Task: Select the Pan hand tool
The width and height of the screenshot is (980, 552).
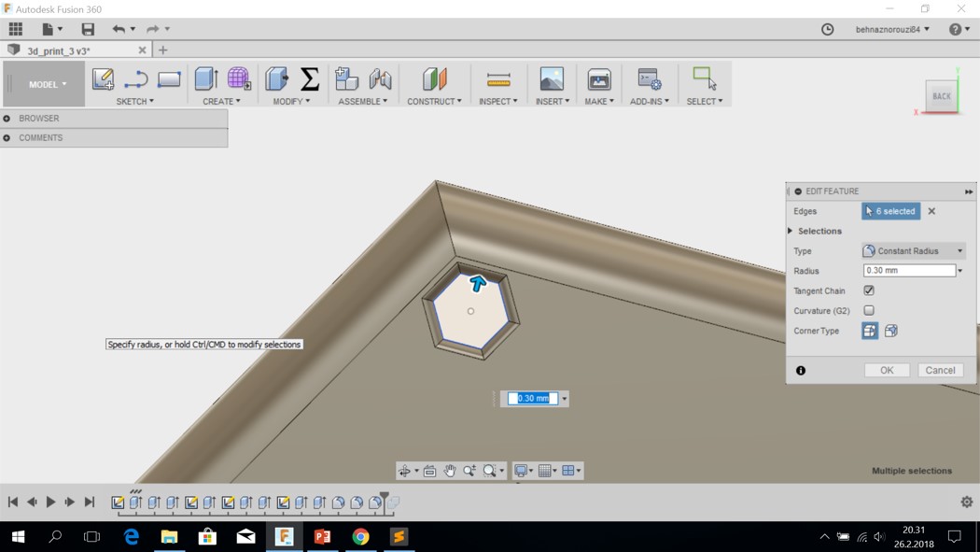Action: click(x=449, y=471)
